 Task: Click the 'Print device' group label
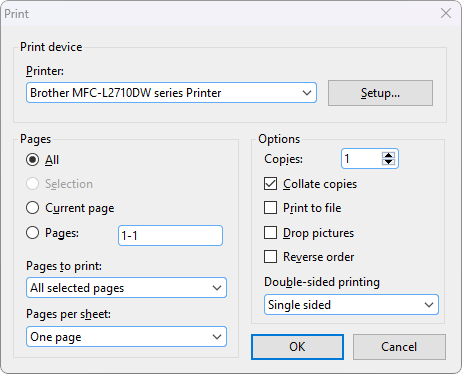[51, 47]
